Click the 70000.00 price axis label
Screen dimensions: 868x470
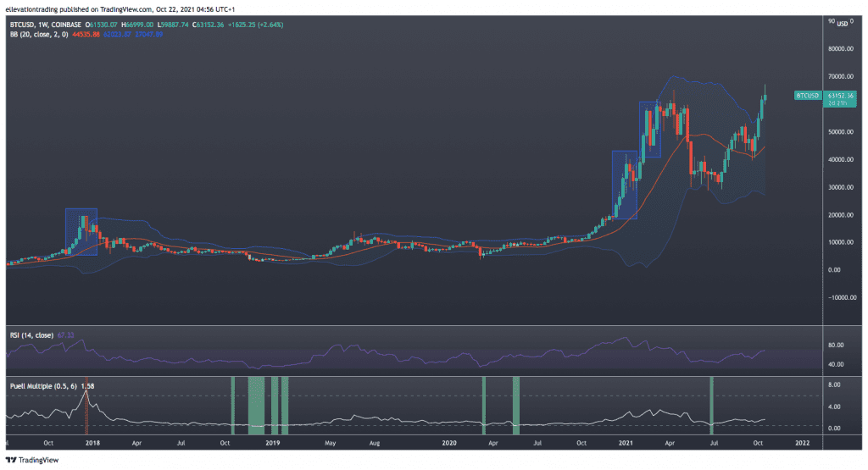pyautogui.click(x=841, y=76)
